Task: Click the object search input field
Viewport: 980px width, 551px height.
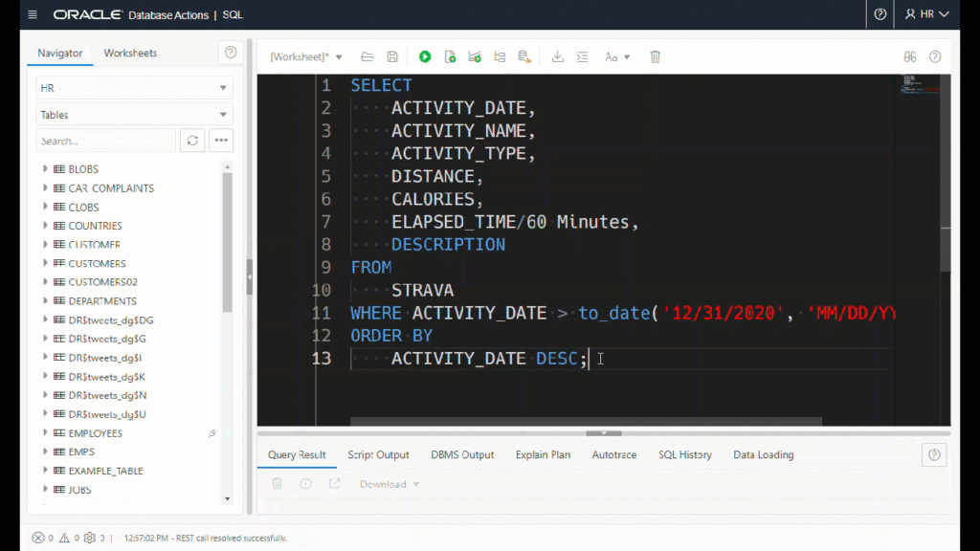Action: click(105, 141)
